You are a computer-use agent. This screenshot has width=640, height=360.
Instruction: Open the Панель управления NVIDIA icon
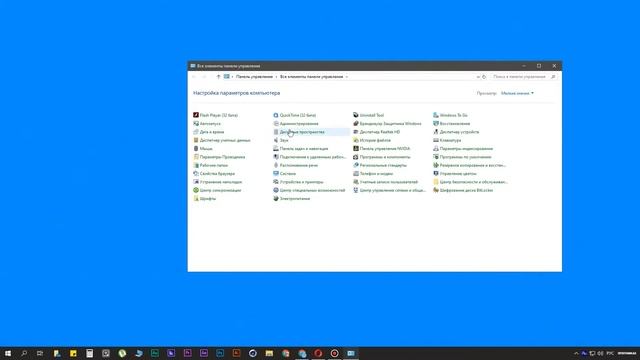(356, 149)
